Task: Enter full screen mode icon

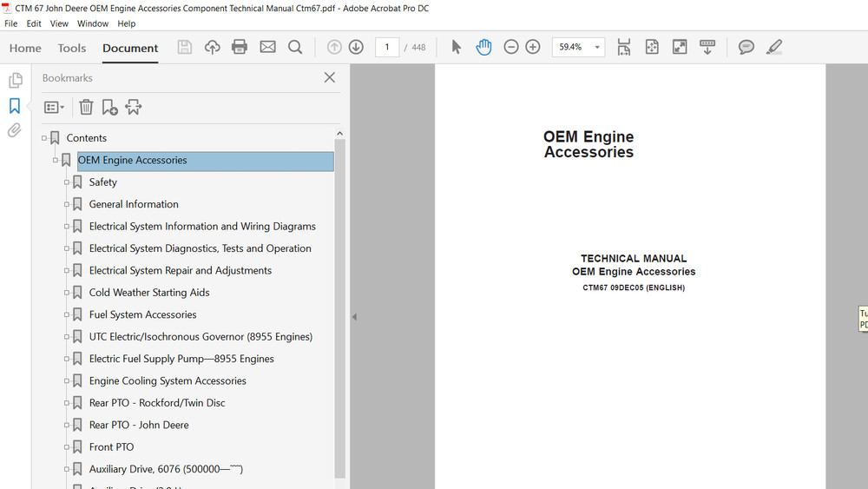Action: (x=680, y=47)
